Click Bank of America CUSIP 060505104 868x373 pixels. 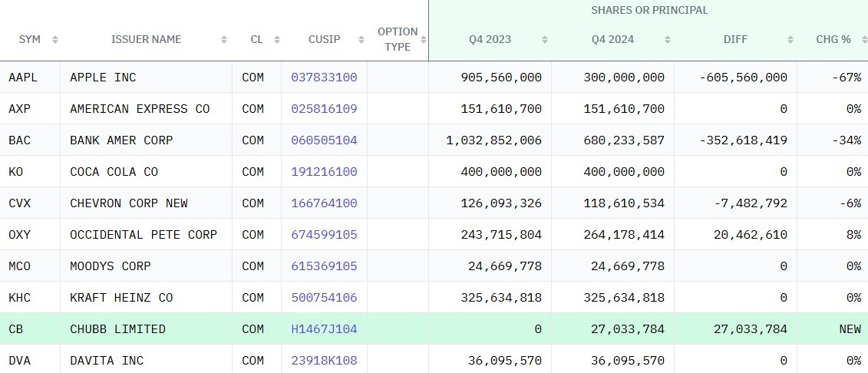(x=324, y=140)
